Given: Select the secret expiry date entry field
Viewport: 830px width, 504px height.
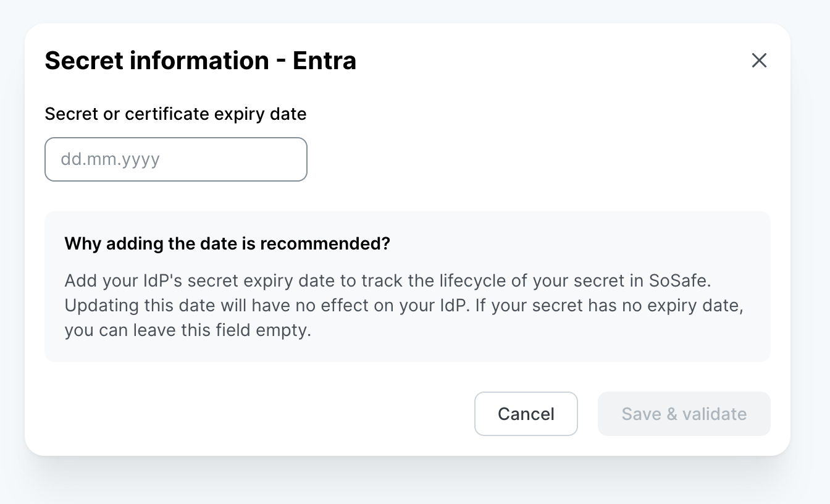Looking at the screenshot, I should click(175, 159).
